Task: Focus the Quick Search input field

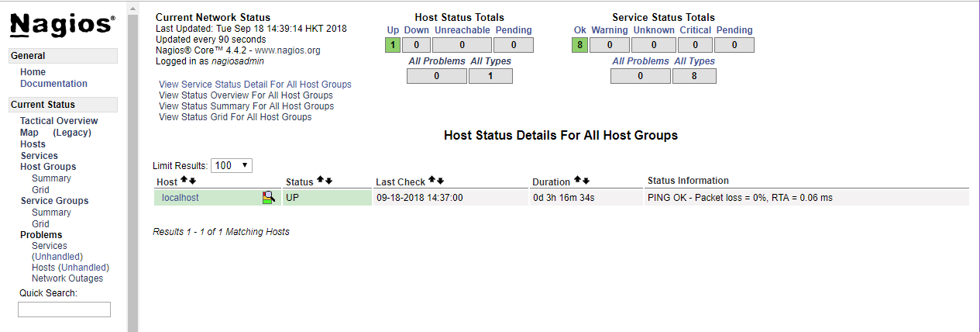Action: coord(64,310)
